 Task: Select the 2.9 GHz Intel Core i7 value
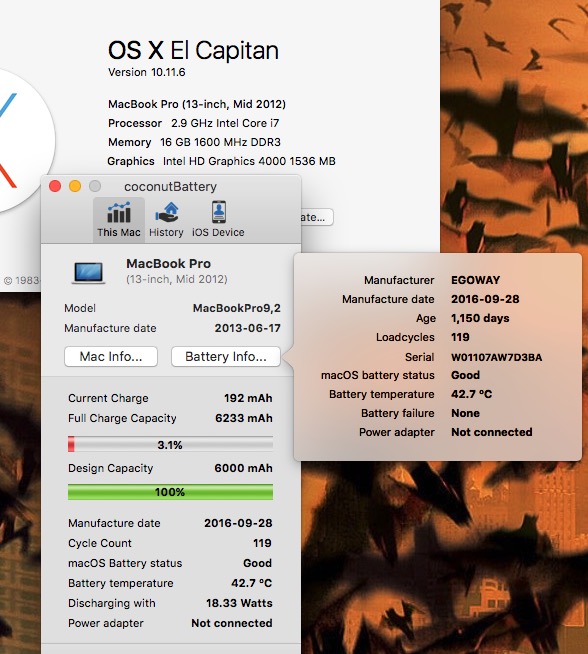pyautogui.click(x=225, y=123)
